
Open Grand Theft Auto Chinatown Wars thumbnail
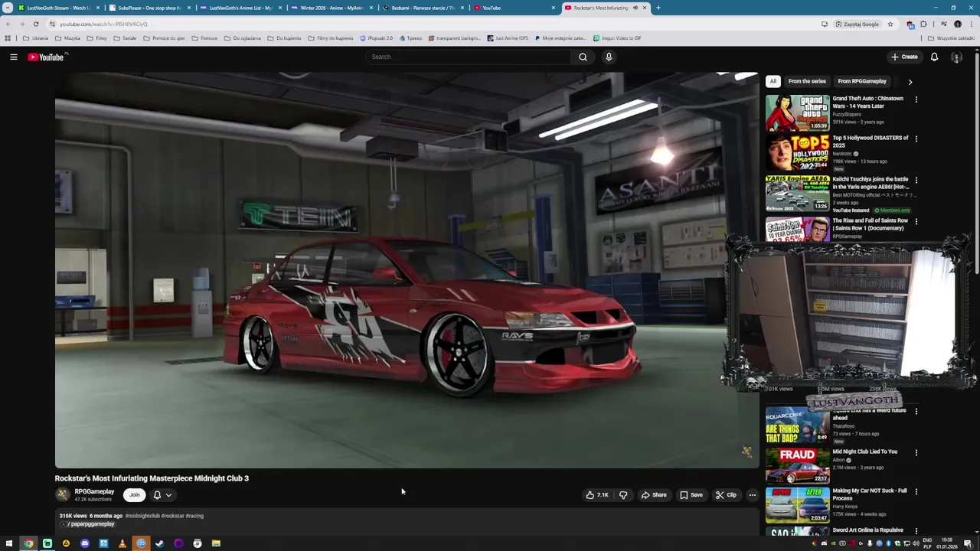click(x=797, y=112)
